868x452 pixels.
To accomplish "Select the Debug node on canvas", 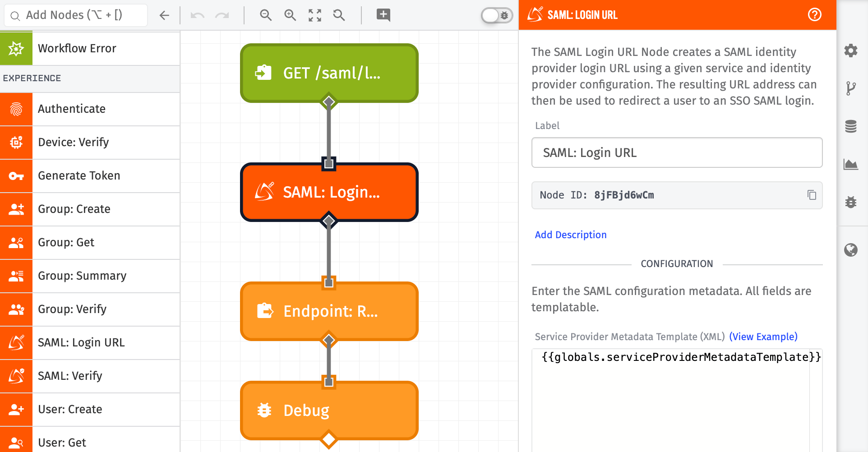I will pyautogui.click(x=329, y=410).
